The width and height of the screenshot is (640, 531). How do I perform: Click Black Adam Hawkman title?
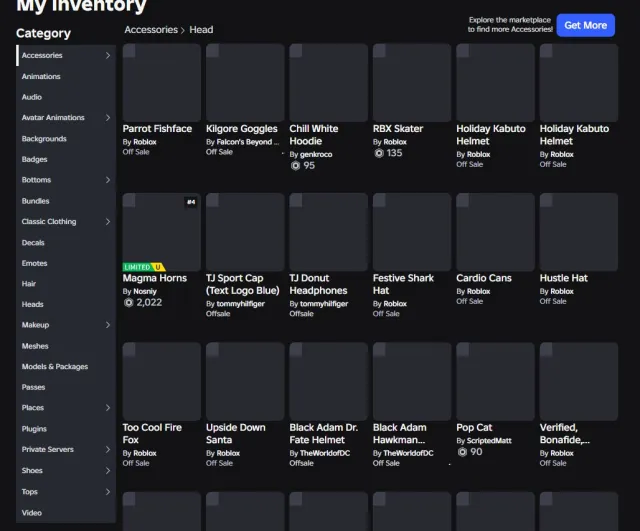click(400, 433)
